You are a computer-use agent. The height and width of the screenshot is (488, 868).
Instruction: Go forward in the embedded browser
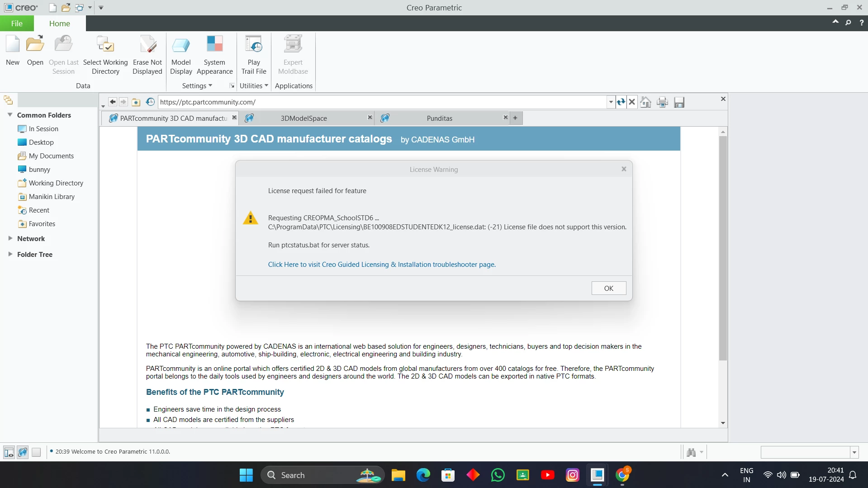(123, 102)
